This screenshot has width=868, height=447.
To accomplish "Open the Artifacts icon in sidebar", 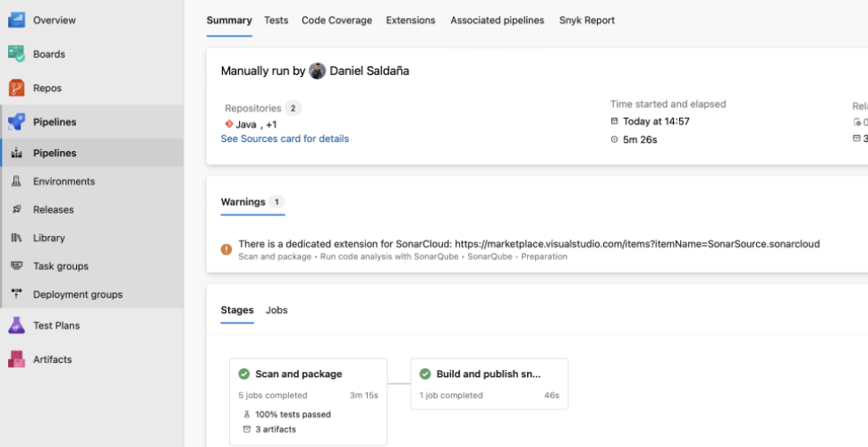I will (x=16, y=359).
